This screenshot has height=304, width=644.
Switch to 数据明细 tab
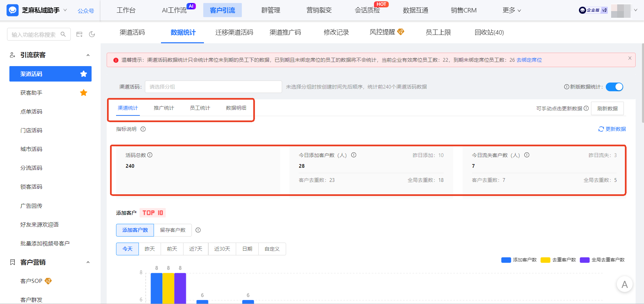pos(236,108)
